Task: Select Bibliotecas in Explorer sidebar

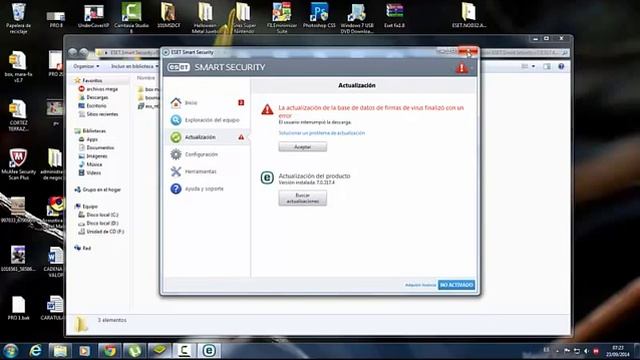Action: [x=94, y=131]
